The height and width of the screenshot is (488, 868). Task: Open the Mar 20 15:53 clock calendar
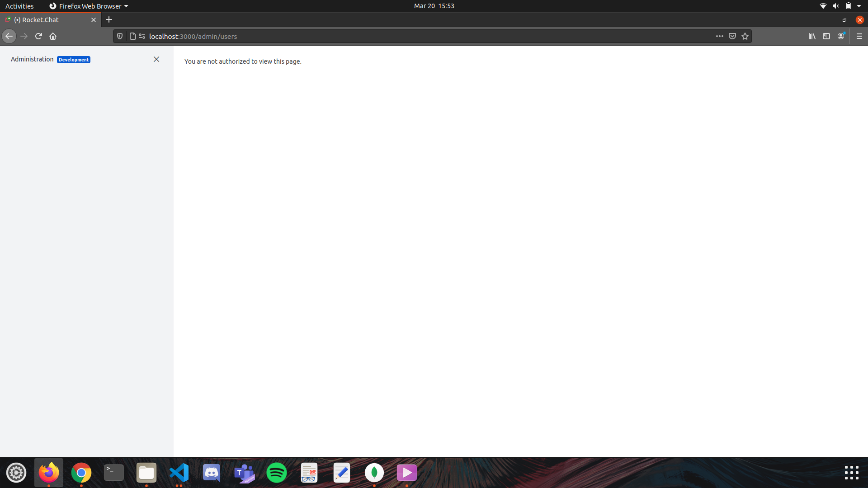[434, 6]
